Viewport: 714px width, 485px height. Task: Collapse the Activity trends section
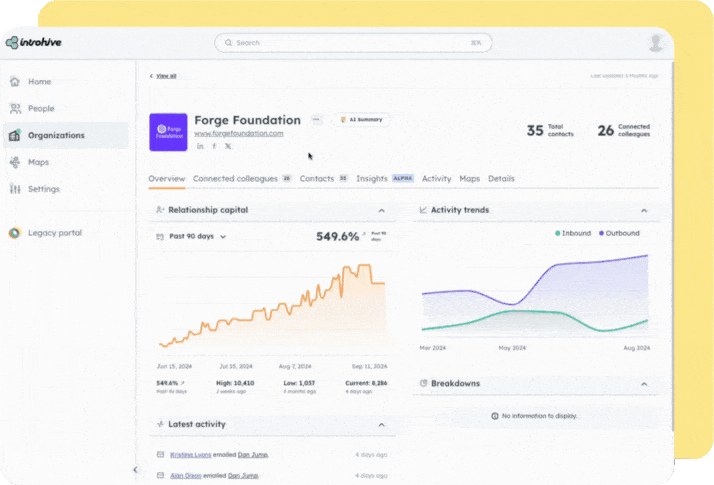point(644,210)
